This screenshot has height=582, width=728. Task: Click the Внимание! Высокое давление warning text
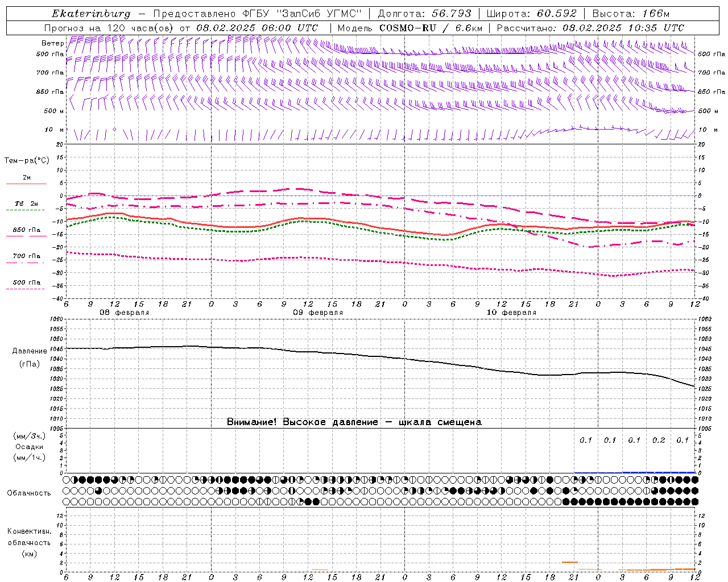point(354,422)
